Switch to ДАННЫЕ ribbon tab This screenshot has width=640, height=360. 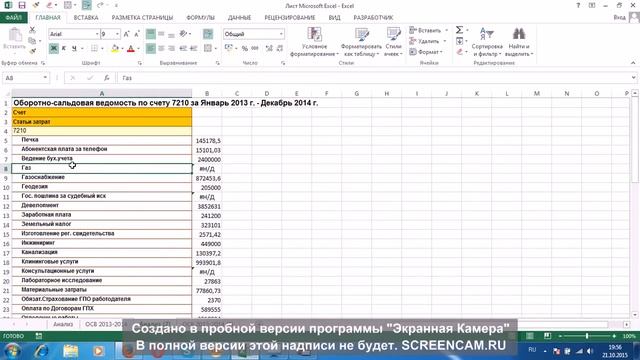[x=240, y=18]
